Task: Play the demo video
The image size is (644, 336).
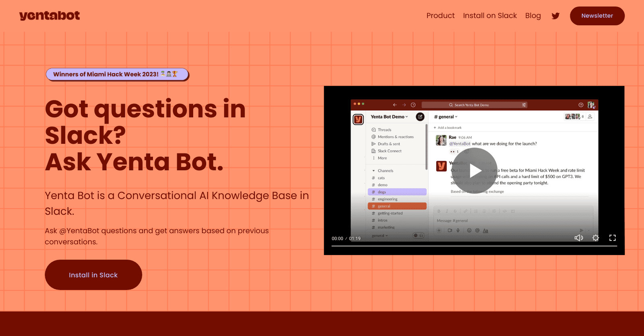Action: (x=474, y=171)
